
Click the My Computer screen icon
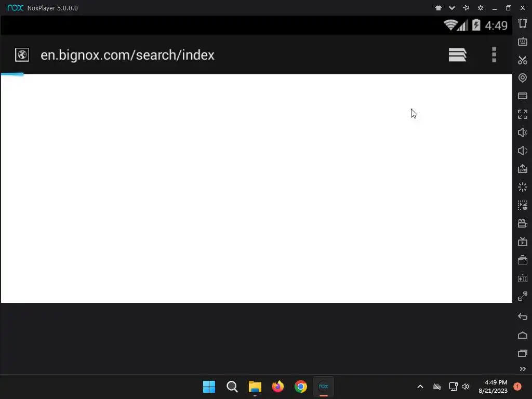[523, 96]
